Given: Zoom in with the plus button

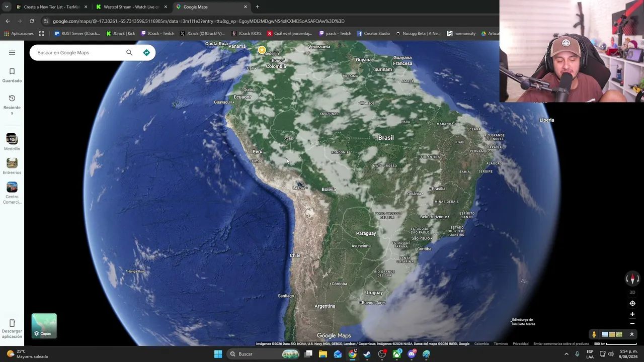Looking at the screenshot, I should click(x=632, y=314).
